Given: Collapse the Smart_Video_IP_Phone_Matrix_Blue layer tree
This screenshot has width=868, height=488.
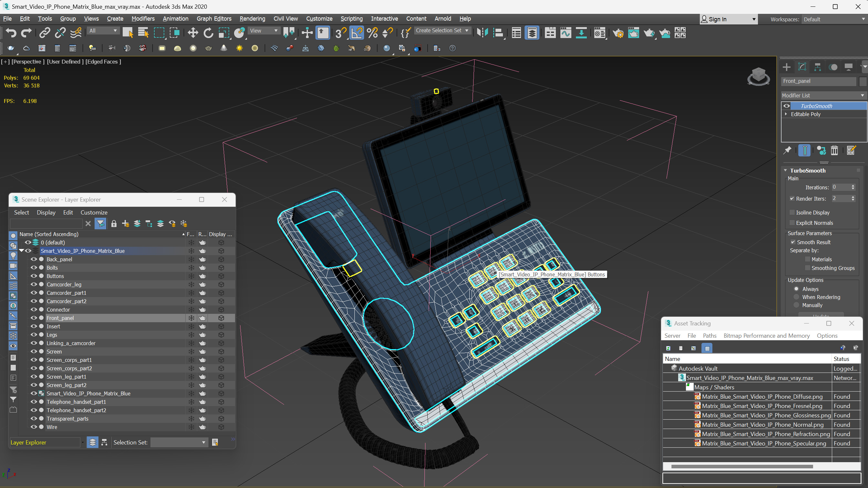Looking at the screenshot, I should [22, 251].
